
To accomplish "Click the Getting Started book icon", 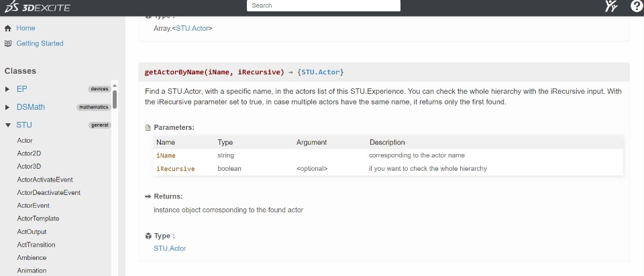I will tap(8, 44).
